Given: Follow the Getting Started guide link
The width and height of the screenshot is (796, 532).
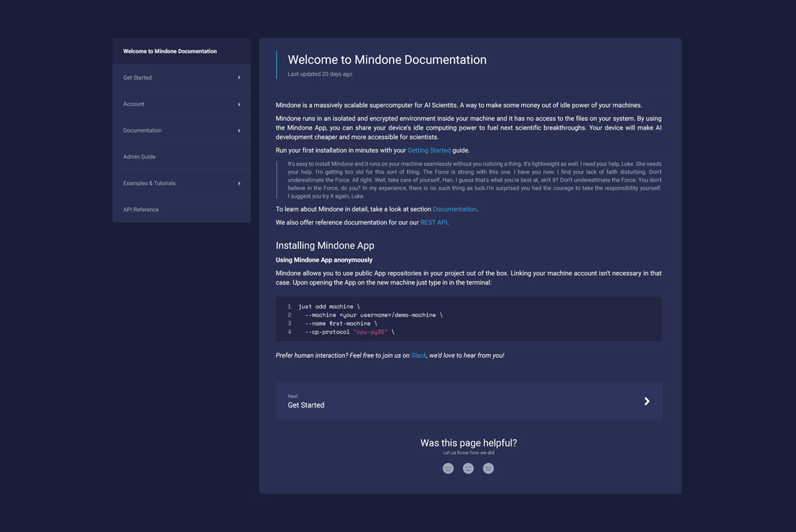Looking at the screenshot, I should pos(429,151).
